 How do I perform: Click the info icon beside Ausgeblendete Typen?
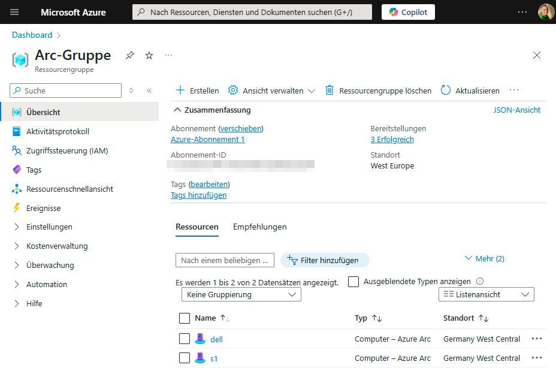(480, 281)
